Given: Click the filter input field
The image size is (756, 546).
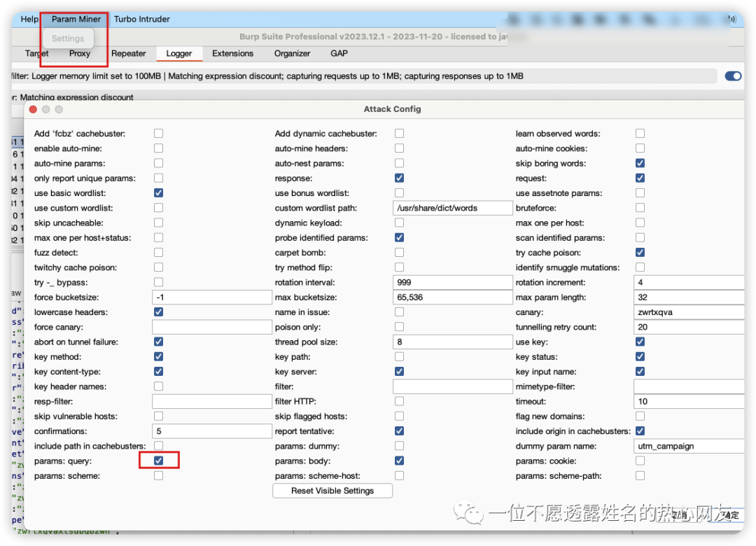Looking at the screenshot, I should [452, 386].
